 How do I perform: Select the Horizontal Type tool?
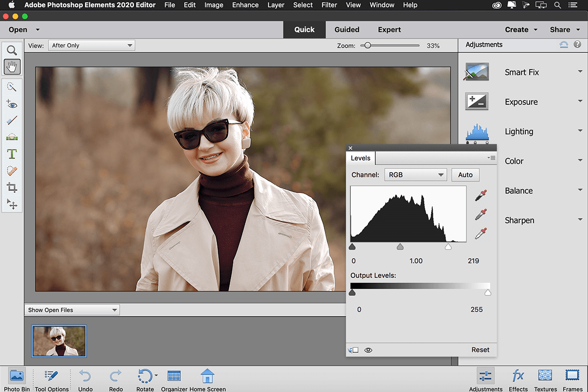12,154
